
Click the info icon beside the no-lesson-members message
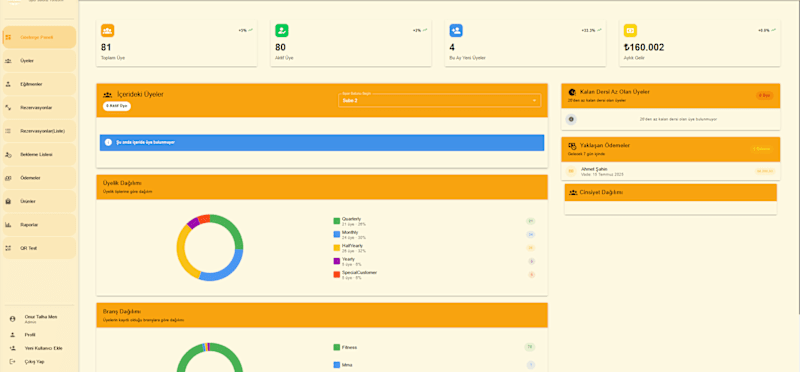tap(571, 119)
